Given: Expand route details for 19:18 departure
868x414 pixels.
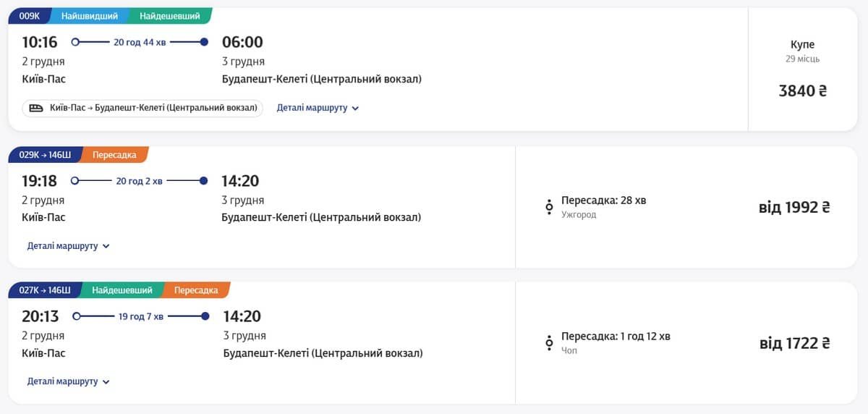Looking at the screenshot, I should (x=68, y=246).
